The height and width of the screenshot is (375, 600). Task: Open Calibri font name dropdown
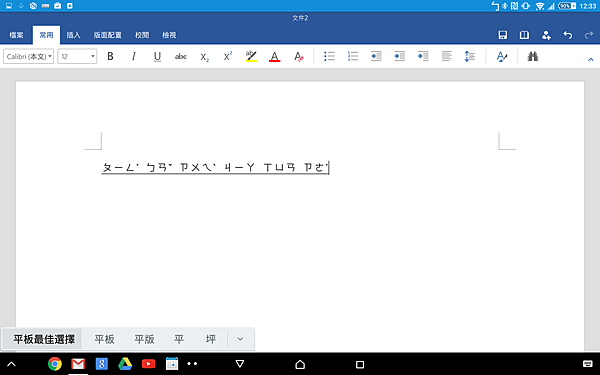click(x=29, y=57)
